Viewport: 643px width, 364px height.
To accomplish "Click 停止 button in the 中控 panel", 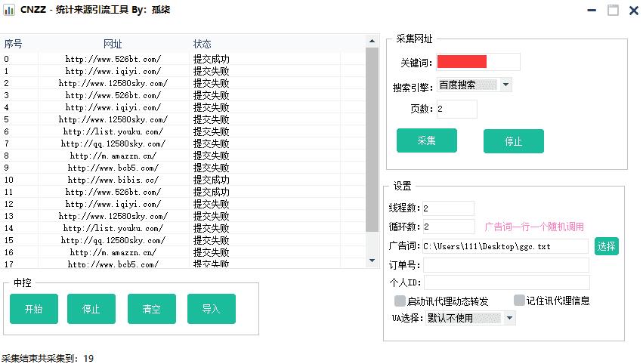I will point(91,309).
